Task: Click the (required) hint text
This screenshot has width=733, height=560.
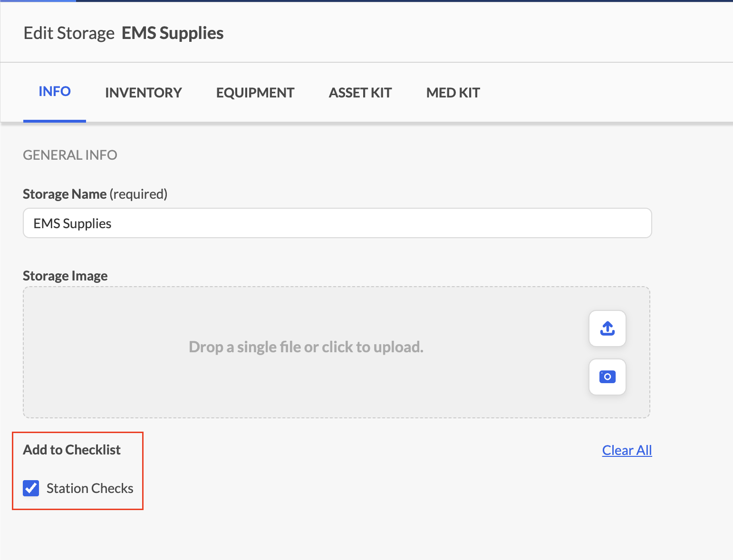Action: (x=138, y=194)
